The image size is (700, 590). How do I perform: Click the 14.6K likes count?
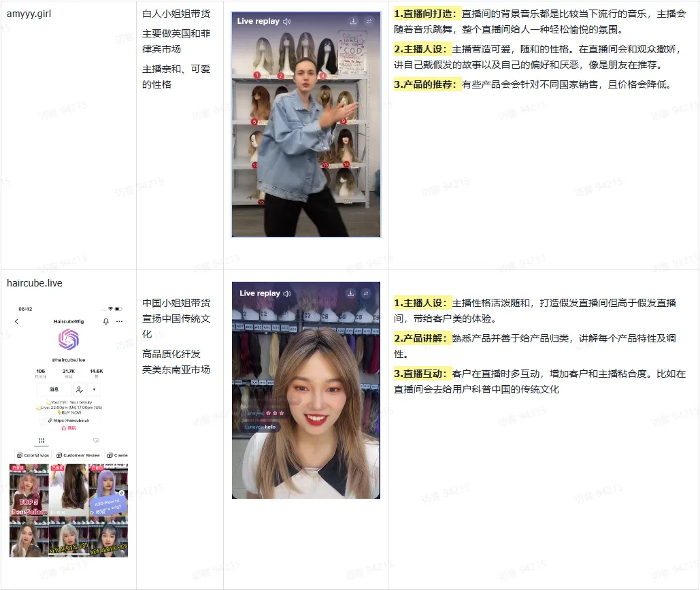click(x=97, y=374)
